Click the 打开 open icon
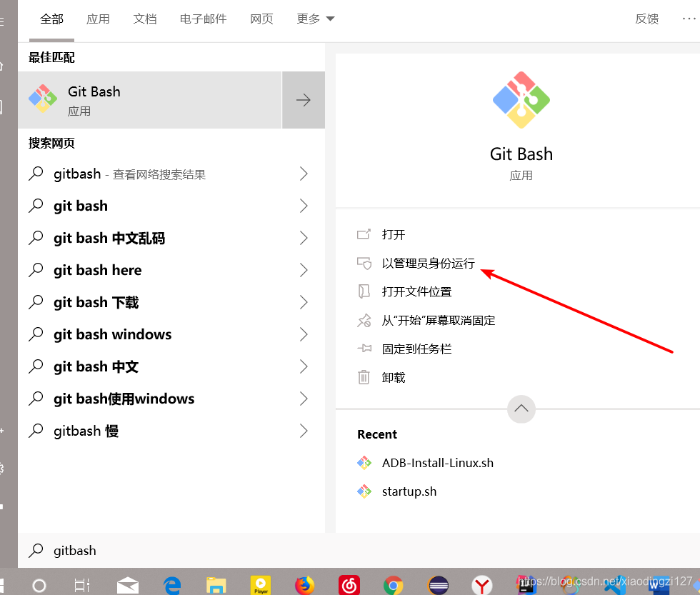This screenshot has height=595, width=700. pos(364,234)
